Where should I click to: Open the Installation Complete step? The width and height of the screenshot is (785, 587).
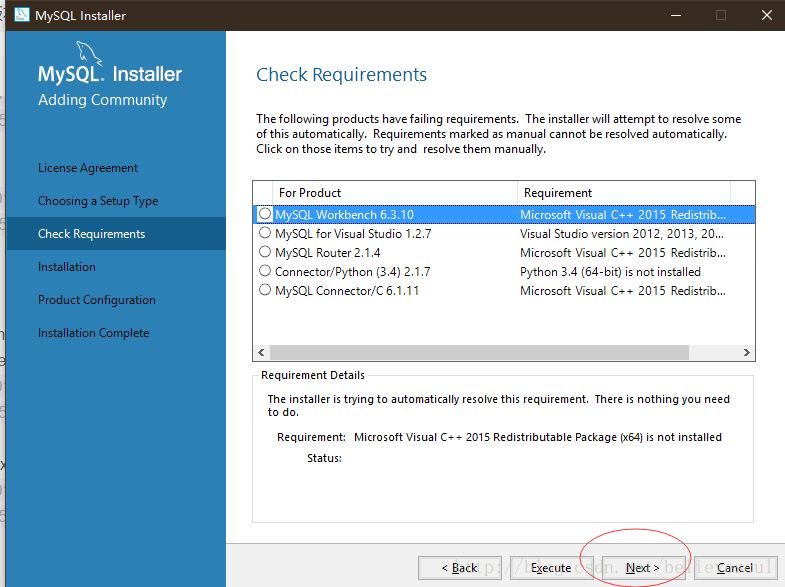(x=94, y=333)
